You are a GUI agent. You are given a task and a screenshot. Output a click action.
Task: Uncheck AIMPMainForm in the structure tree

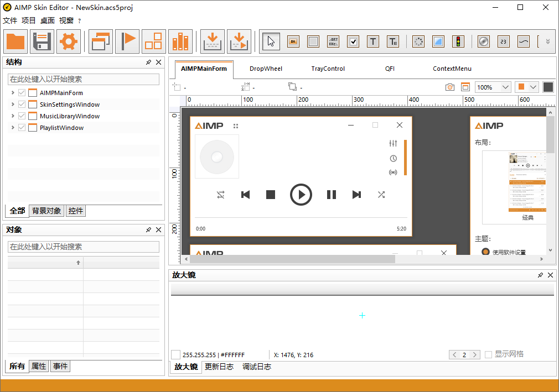tap(21, 92)
